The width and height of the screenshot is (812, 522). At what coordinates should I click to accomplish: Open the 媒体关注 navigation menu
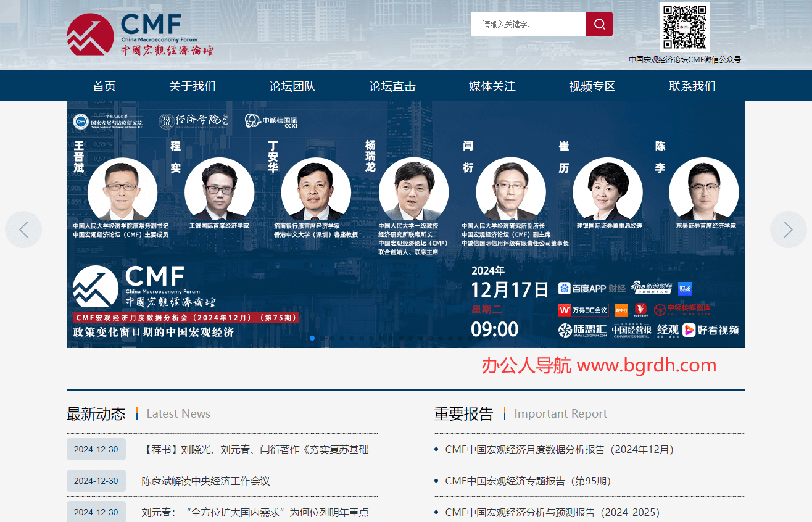pos(491,86)
